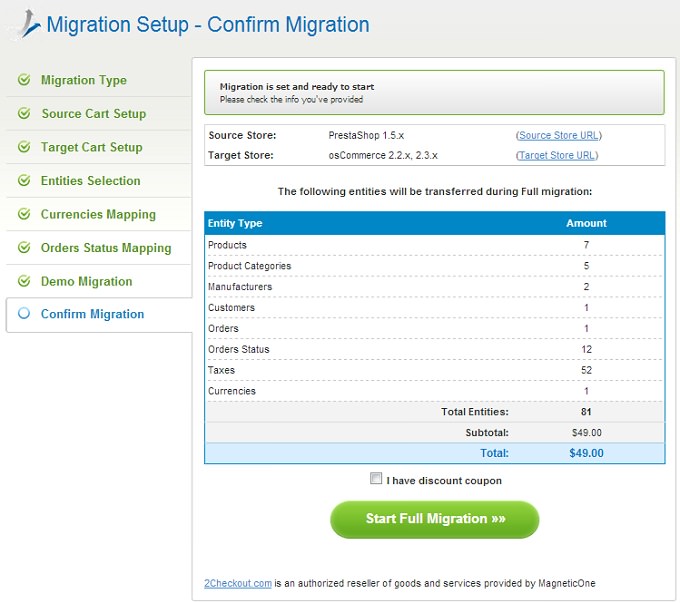Open the Source Store URL link
The width and height of the screenshot is (680, 603).
tap(559, 135)
